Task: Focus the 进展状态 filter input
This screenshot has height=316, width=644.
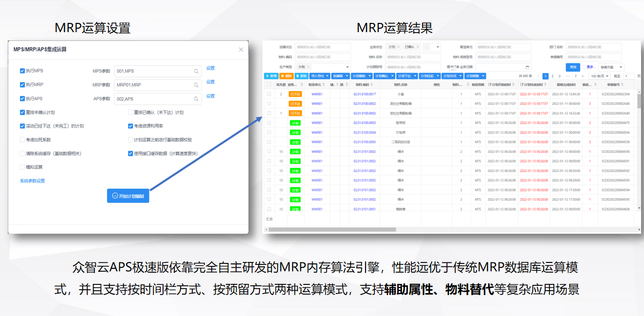Action: pos(323,47)
